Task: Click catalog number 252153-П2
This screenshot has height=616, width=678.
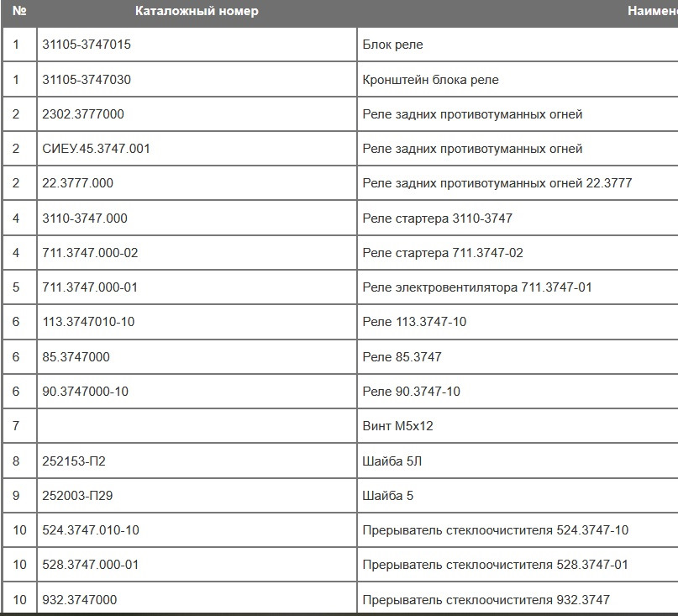Action: [74, 461]
